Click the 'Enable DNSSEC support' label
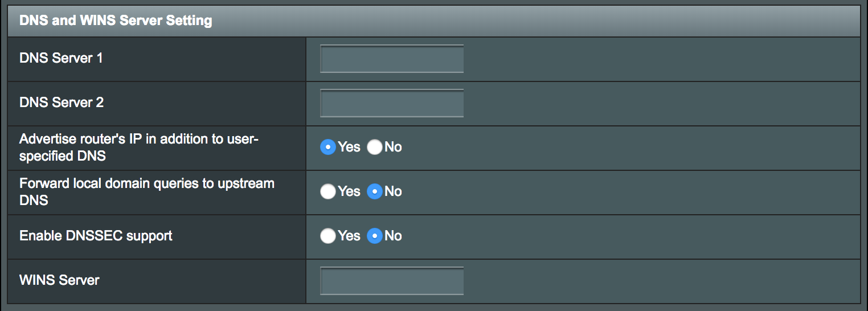 click(x=96, y=236)
